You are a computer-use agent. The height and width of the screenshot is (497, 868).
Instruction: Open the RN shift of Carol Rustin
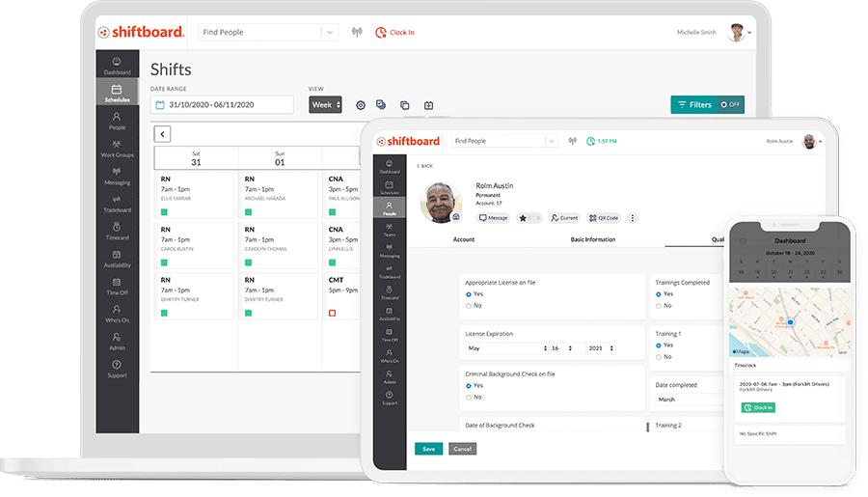tap(194, 245)
